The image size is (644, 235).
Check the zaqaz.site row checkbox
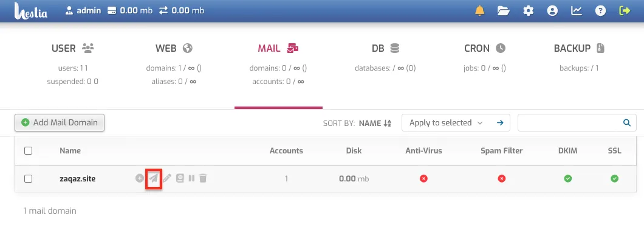coord(28,178)
